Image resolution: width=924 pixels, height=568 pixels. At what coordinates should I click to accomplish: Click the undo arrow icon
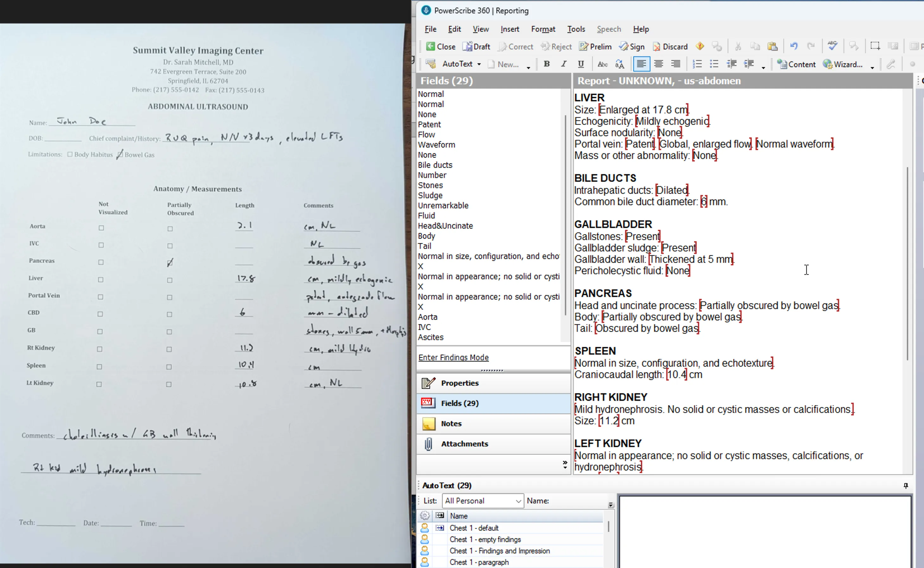(794, 46)
